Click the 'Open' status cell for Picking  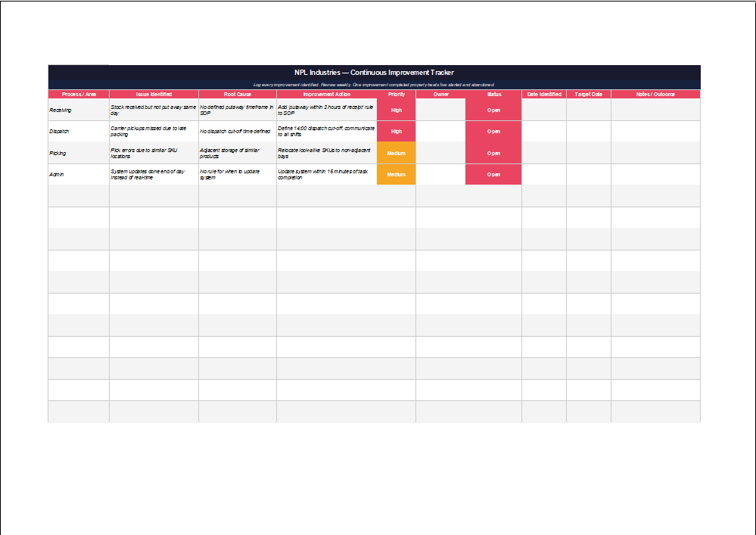[x=493, y=154]
